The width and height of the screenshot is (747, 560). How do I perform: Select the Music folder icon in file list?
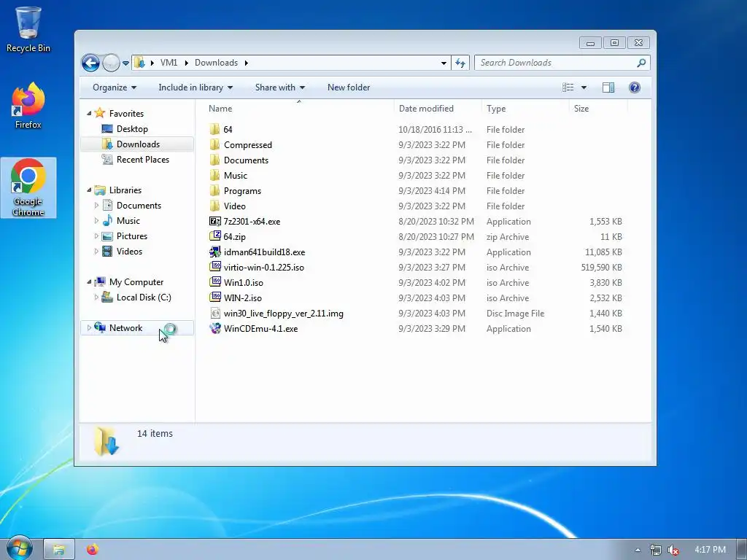[215, 175]
